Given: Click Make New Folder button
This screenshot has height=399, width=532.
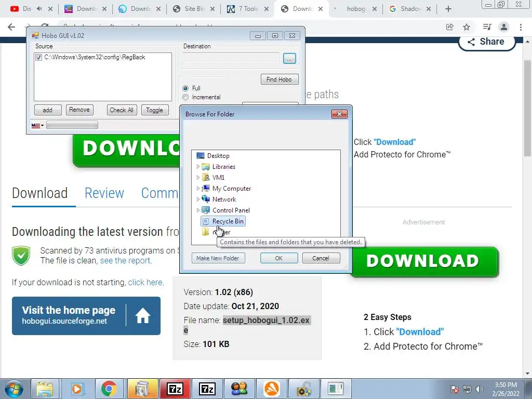Looking at the screenshot, I should coord(218,258).
